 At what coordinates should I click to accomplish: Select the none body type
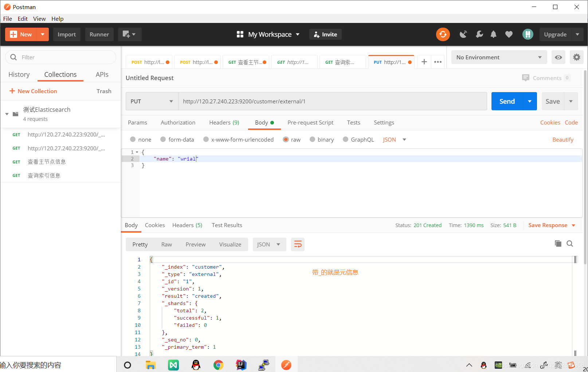[133, 139]
